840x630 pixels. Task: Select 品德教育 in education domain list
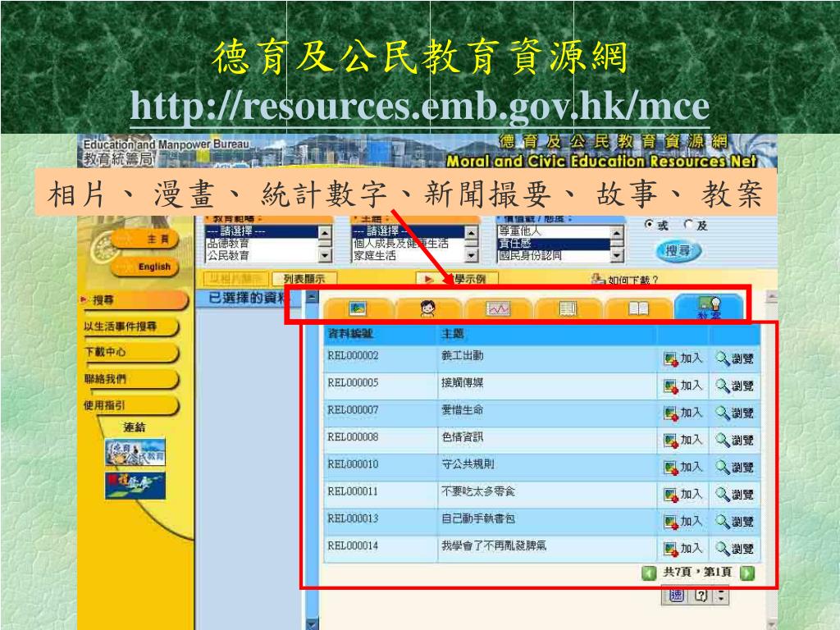coord(262,243)
